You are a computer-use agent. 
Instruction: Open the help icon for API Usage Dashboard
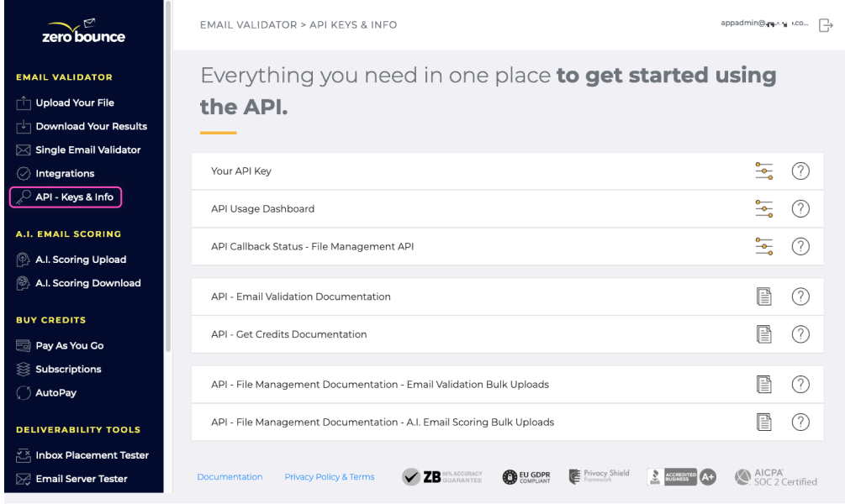[800, 208]
